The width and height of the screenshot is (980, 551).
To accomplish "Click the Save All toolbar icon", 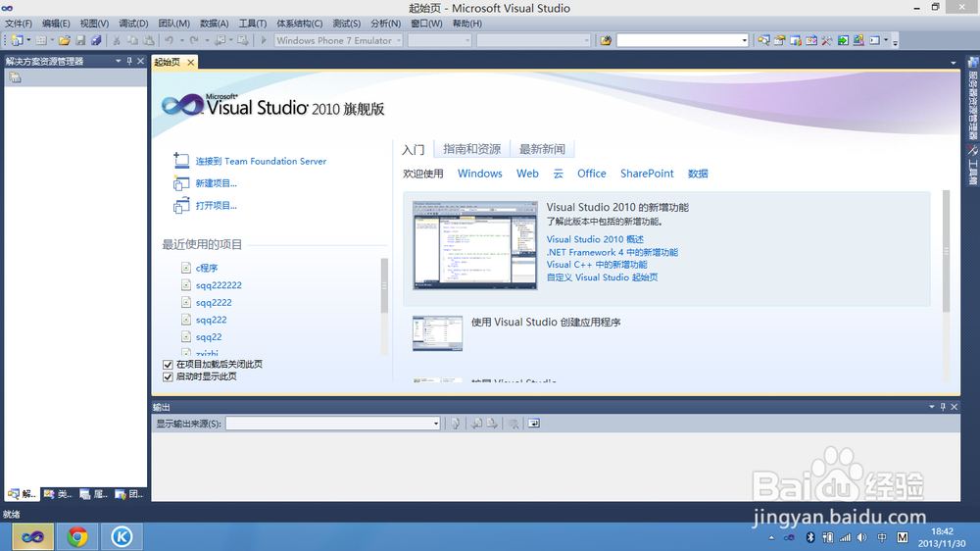I will [96, 40].
